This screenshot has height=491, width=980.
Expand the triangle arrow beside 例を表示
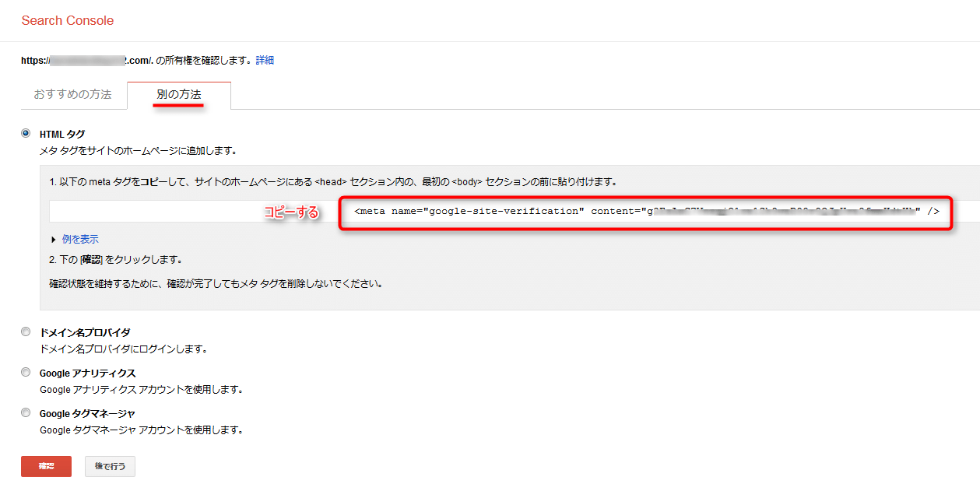(x=54, y=240)
